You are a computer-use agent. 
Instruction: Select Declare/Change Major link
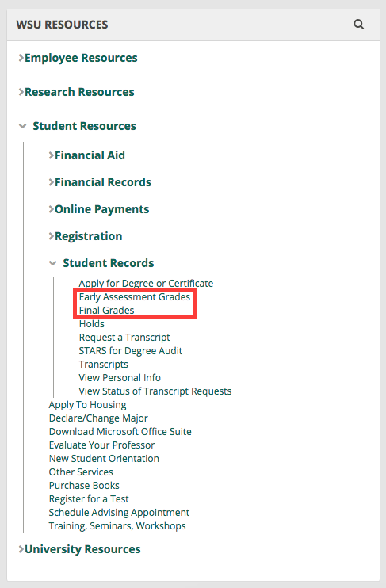98,418
